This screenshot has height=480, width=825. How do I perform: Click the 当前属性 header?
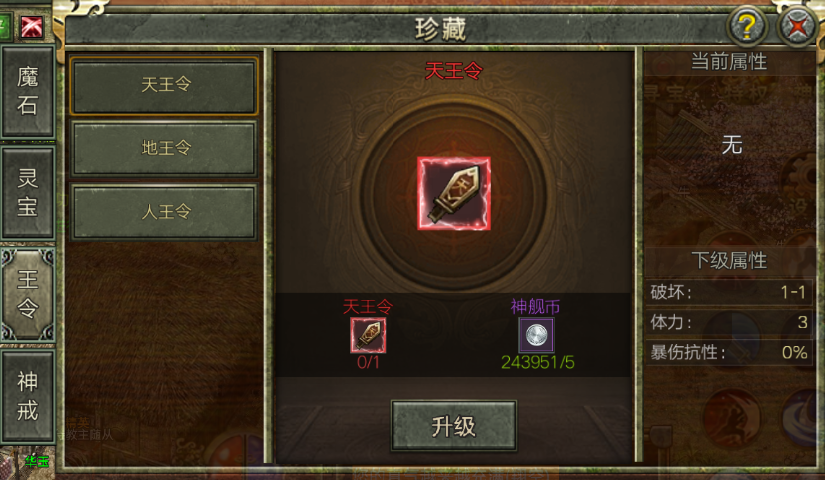point(729,62)
